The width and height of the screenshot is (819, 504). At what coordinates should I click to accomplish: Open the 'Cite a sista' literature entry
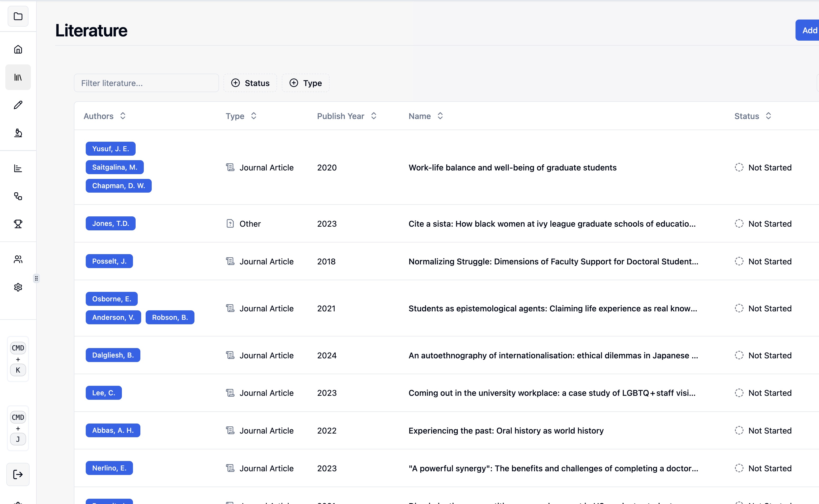[x=552, y=224]
